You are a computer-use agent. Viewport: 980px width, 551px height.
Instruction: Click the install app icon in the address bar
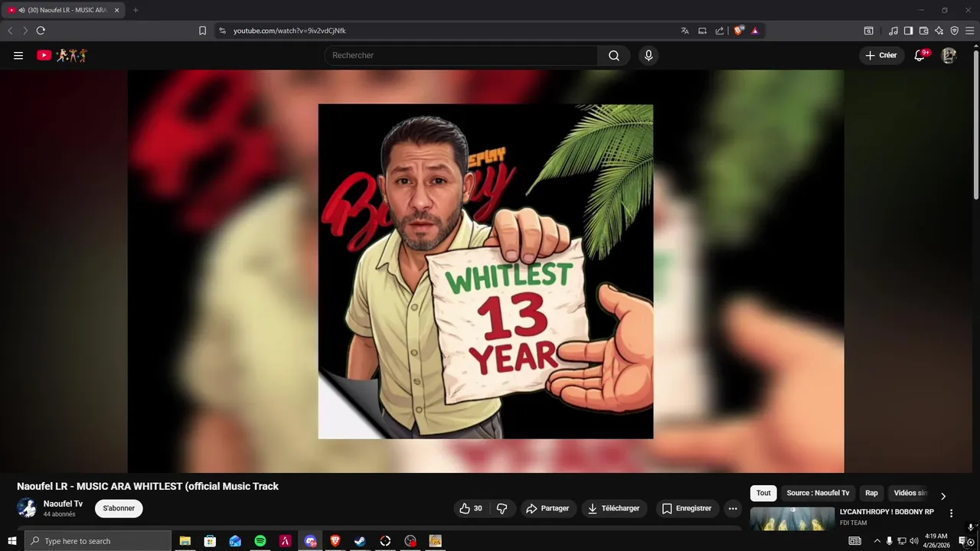[x=702, y=31]
